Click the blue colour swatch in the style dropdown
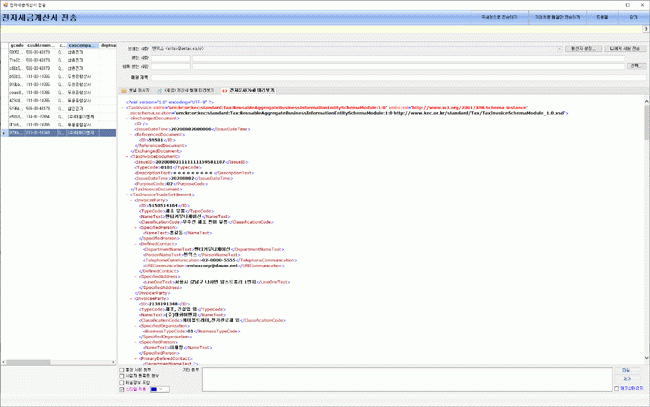650x407 pixels. [x=153, y=389]
